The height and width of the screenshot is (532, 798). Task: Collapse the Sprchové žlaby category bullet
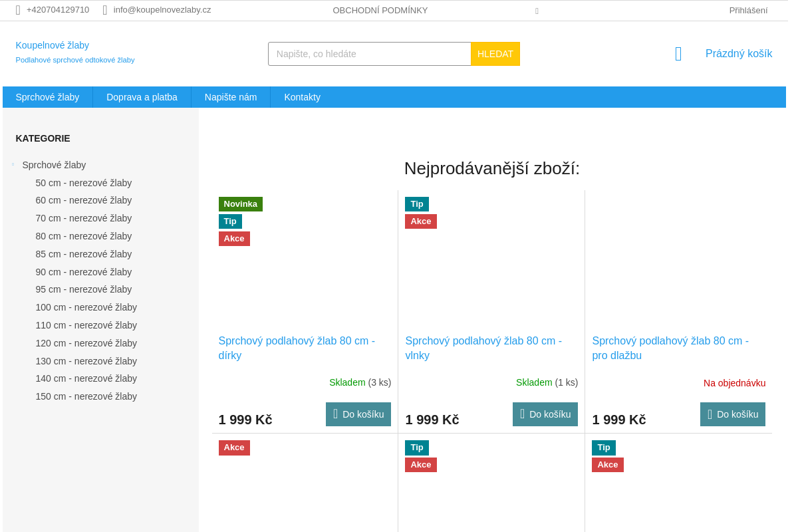(x=13, y=164)
